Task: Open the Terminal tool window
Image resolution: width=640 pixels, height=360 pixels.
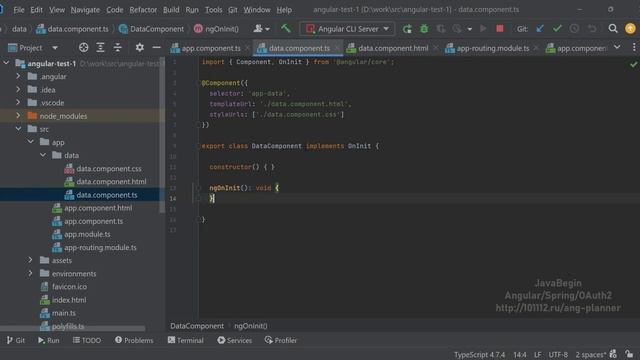Action: point(186,340)
